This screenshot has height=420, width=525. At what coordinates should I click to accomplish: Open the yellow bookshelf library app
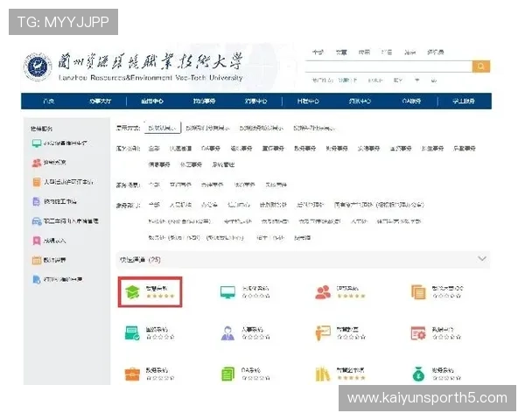[x=323, y=374]
